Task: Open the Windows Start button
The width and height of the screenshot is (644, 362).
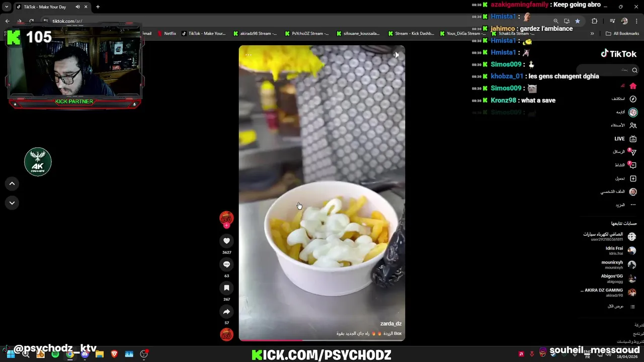Action: (11, 354)
